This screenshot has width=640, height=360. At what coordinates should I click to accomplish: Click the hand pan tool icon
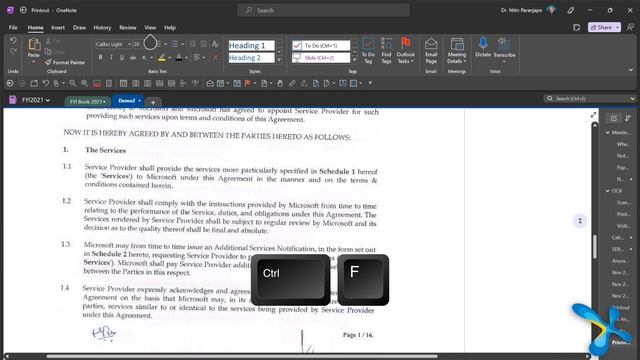[x=280, y=83]
